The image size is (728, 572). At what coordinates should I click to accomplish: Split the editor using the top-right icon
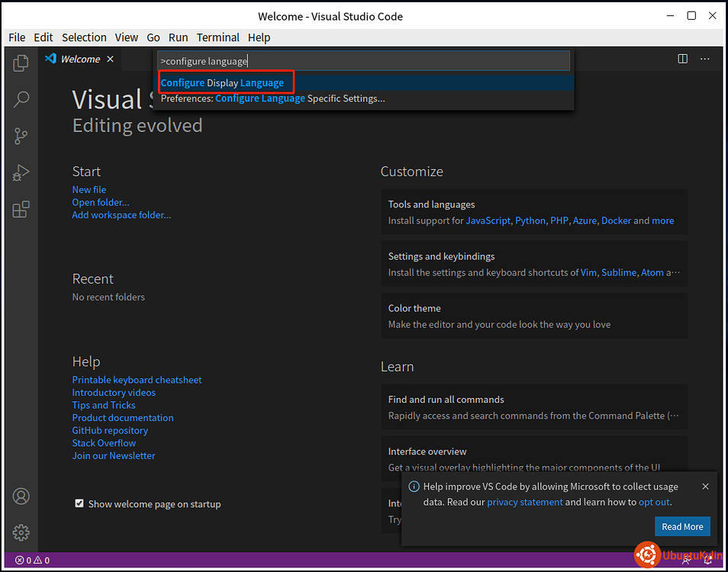(x=681, y=58)
